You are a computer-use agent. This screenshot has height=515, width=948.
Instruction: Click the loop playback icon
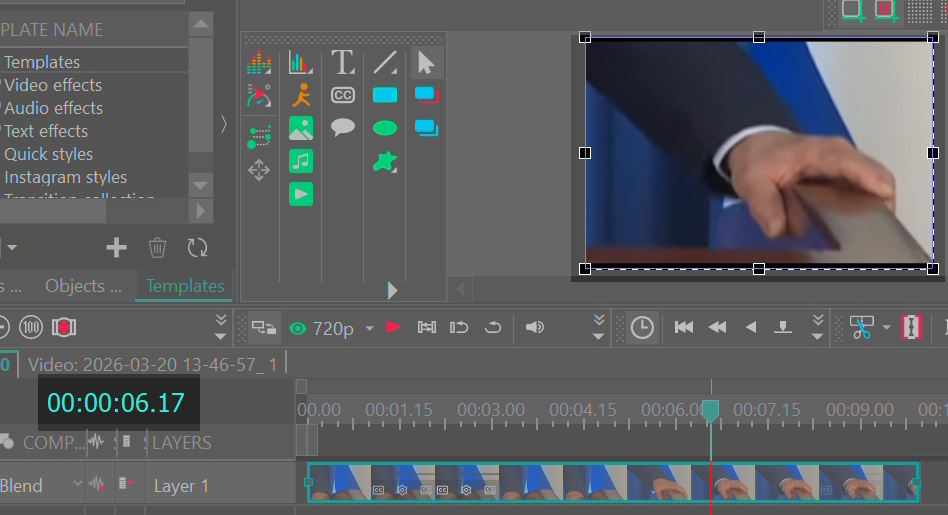459,328
